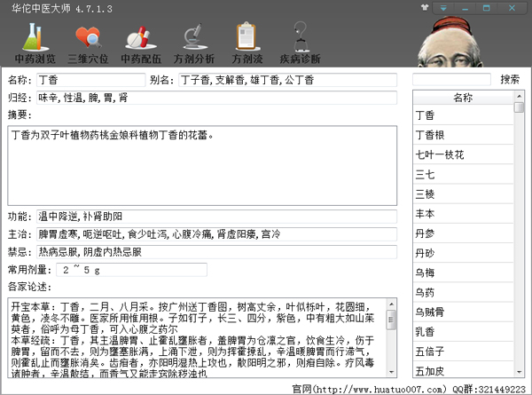Minimize the 华佗中医大师 window
The image size is (532, 395).
click(x=465, y=8)
